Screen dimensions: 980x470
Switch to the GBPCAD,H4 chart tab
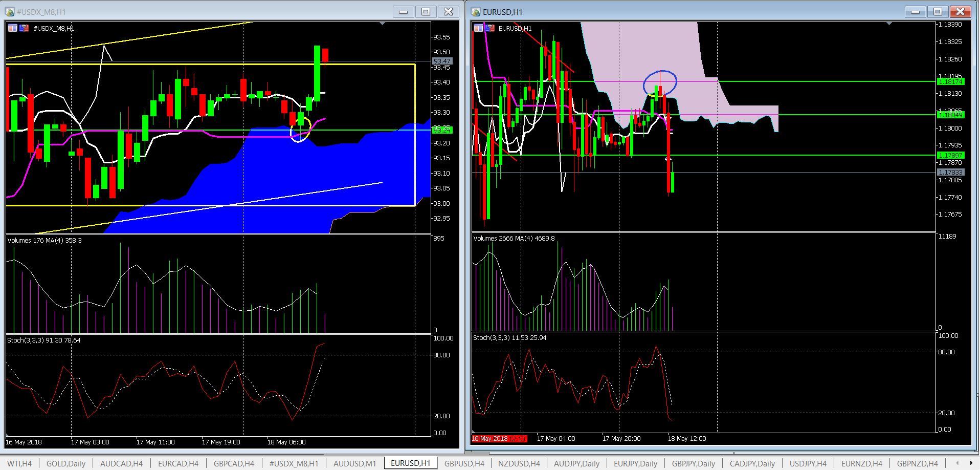tap(234, 463)
